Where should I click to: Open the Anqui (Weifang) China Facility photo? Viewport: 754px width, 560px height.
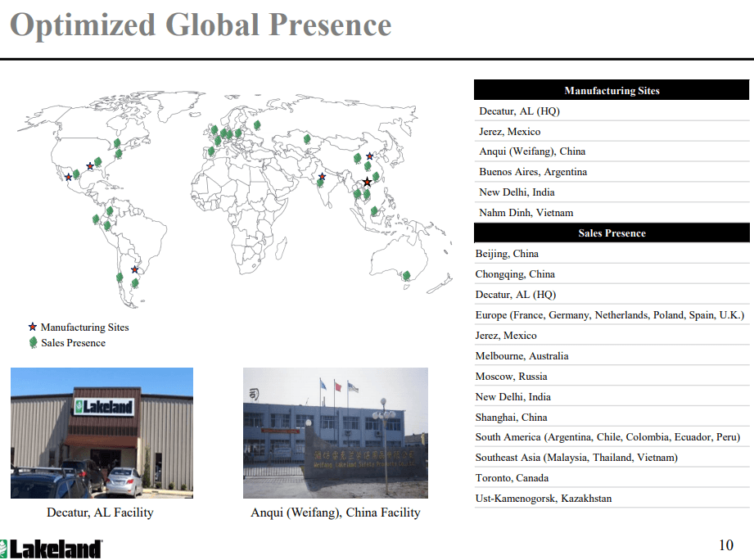(x=335, y=432)
